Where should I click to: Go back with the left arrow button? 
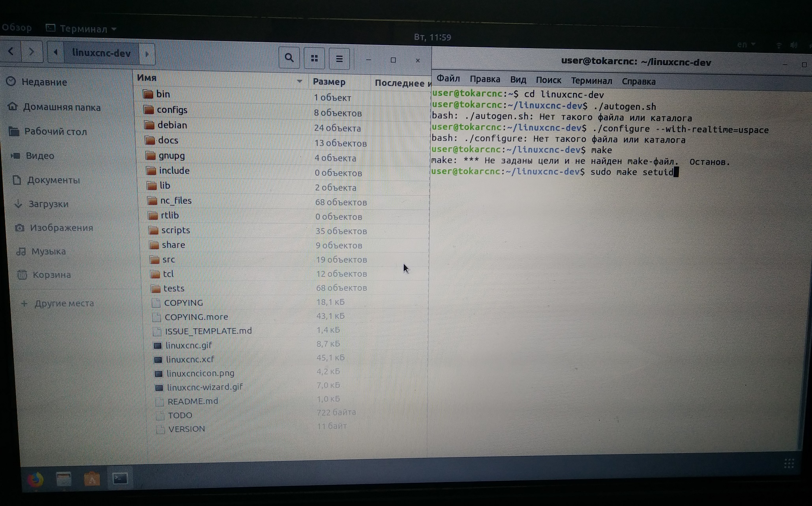[11, 52]
